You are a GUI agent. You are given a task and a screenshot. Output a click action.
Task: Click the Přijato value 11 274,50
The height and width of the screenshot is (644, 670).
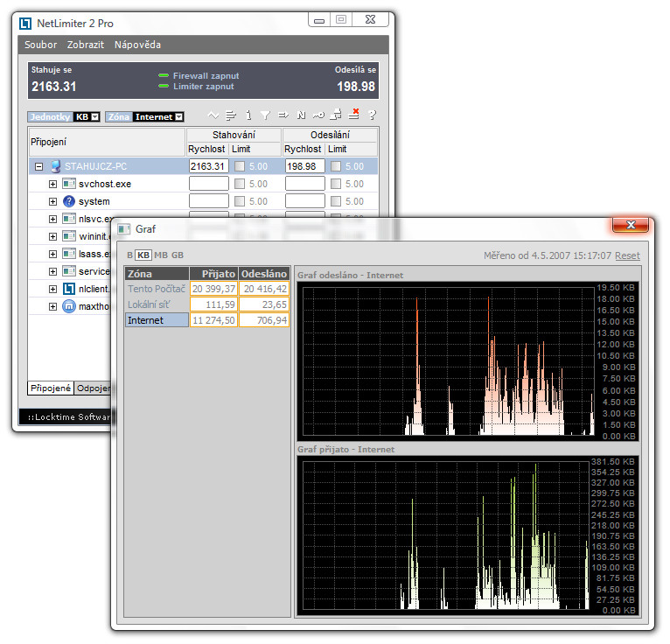pos(213,320)
